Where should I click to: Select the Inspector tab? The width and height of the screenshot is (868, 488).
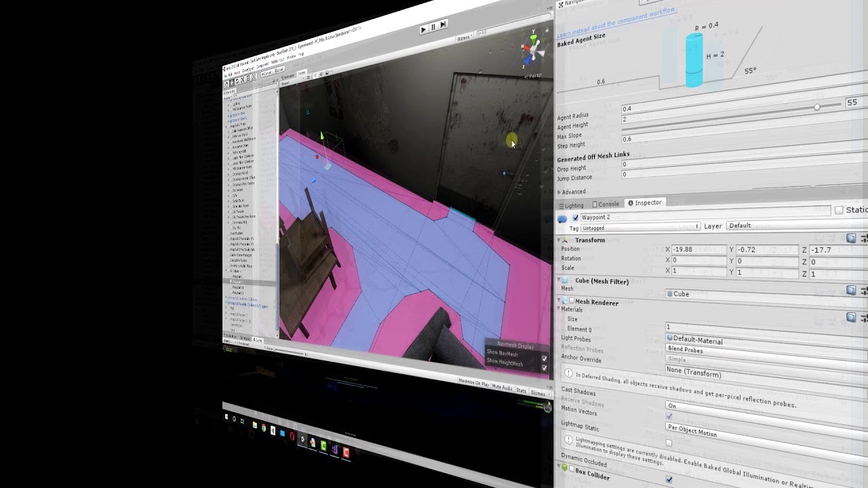click(646, 203)
